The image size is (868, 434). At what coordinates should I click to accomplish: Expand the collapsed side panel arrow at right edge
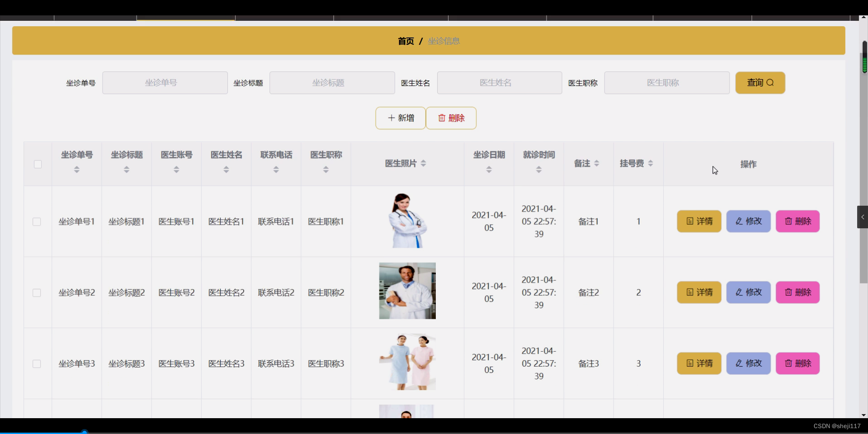coord(863,217)
